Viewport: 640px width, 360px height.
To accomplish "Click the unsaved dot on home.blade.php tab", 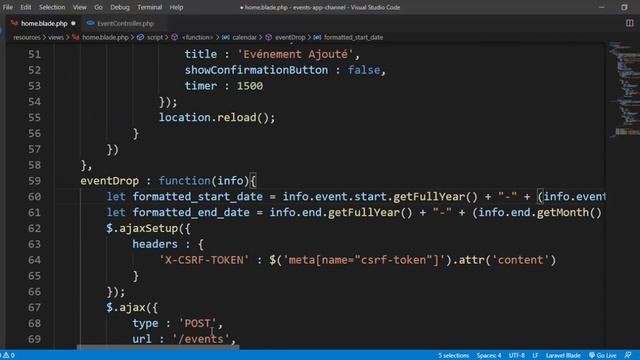I will 73,24.
